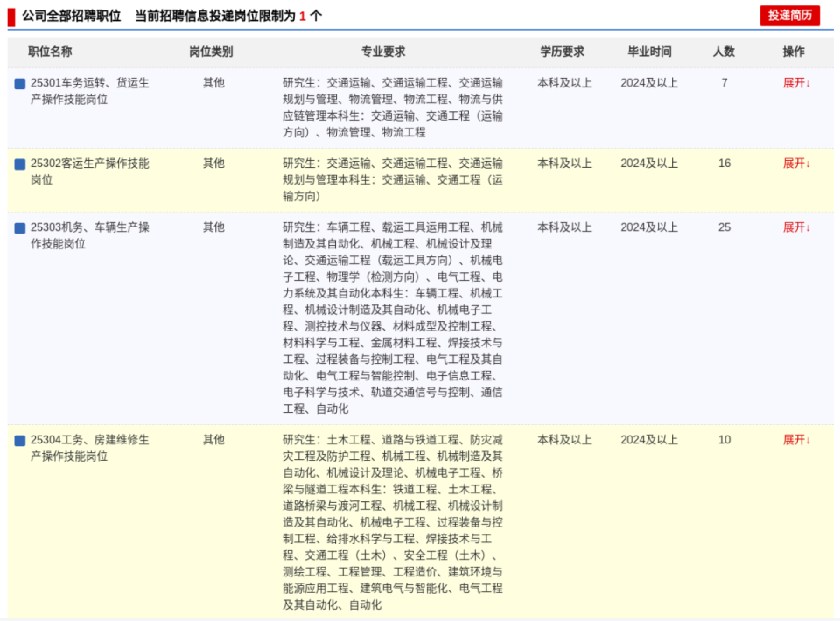
Task: Click headcount 10 in row 25304
Action: click(x=724, y=440)
